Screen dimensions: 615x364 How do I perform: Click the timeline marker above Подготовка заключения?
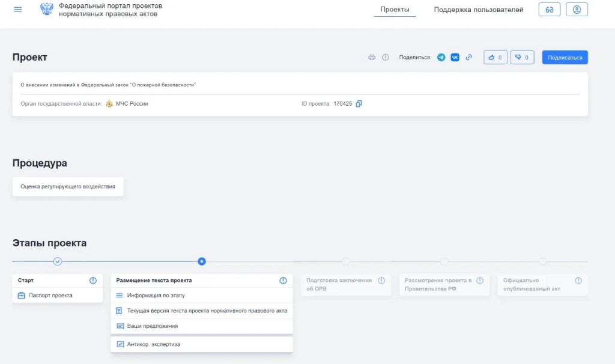(x=346, y=261)
